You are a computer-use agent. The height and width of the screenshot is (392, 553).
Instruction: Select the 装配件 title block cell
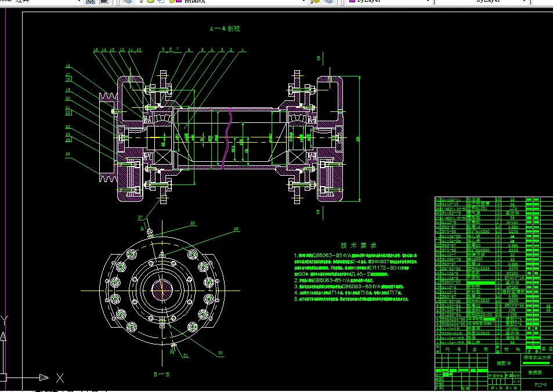point(504,363)
